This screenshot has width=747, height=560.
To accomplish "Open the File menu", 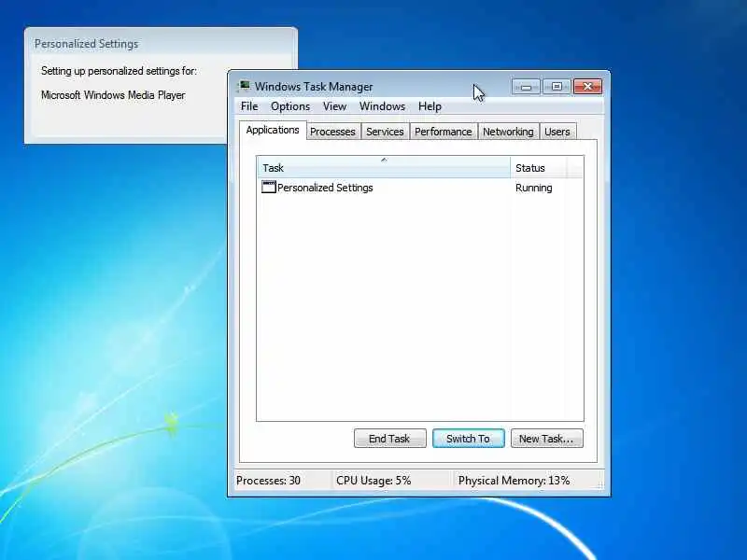I will point(249,106).
